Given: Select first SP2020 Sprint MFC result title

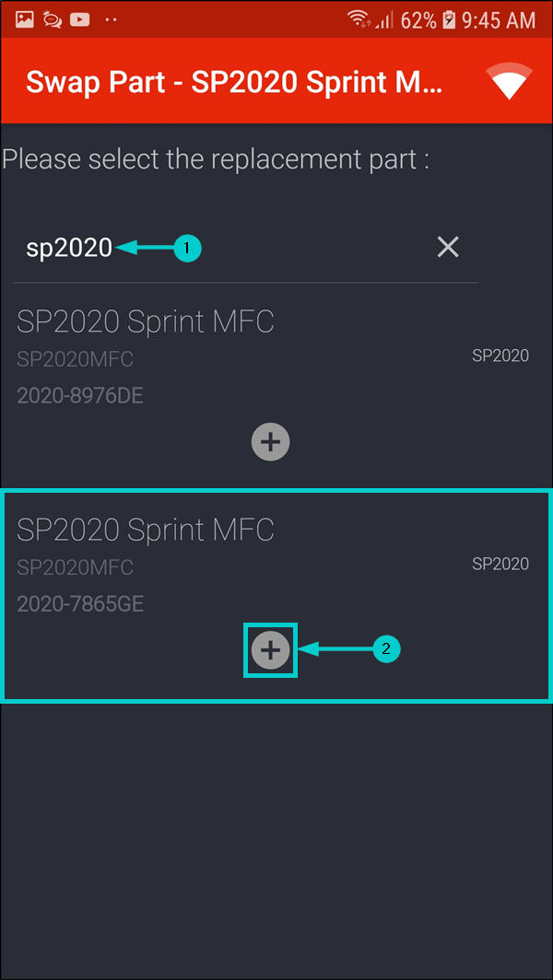Looking at the screenshot, I should (145, 321).
